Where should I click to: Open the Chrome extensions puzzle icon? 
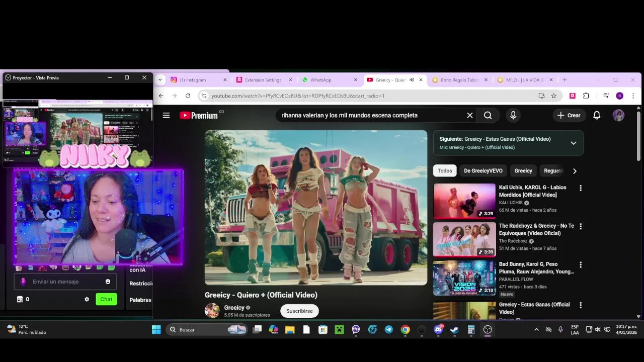click(x=586, y=96)
